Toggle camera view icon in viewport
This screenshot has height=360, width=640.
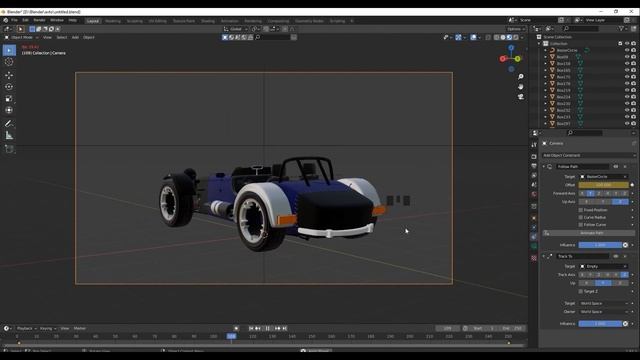[x=521, y=97]
